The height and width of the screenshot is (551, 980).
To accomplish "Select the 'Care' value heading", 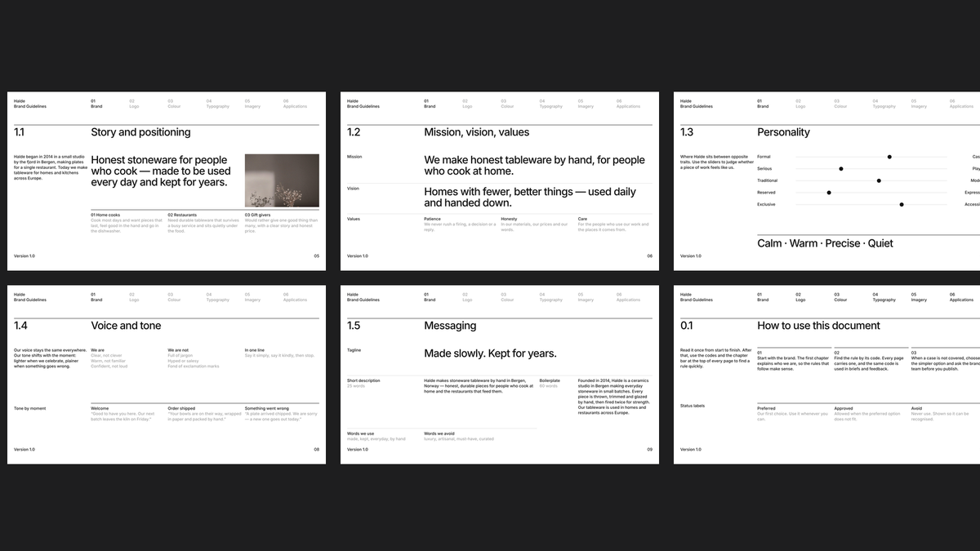I will (582, 219).
